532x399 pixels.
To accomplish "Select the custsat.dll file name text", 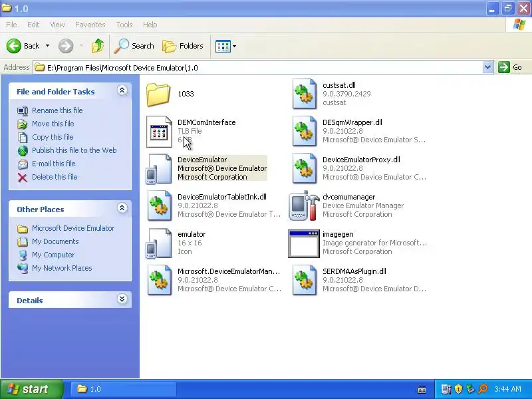I will tap(339, 85).
